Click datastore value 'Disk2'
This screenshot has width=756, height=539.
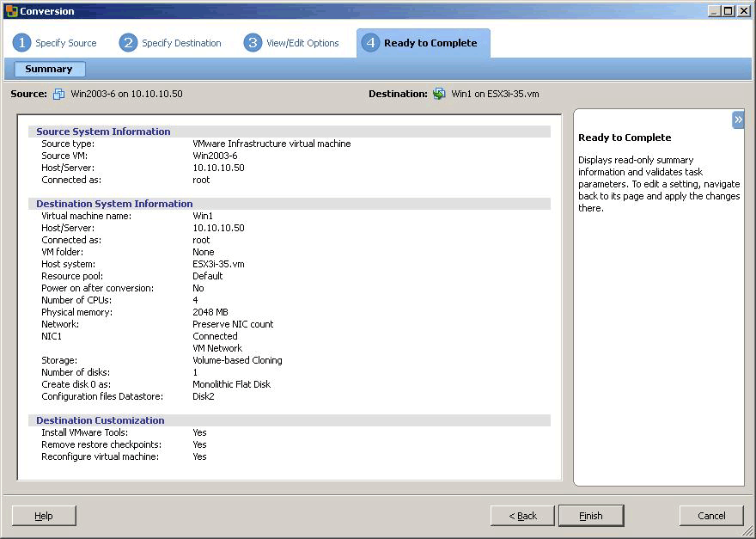pyautogui.click(x=203, y=396)
